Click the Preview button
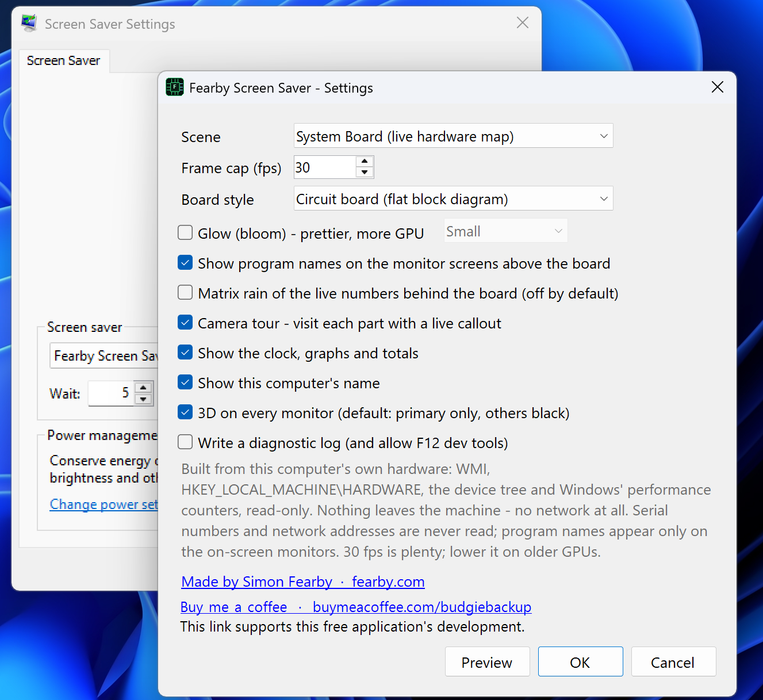This screenshot has width=763, height=700. coord(487,662)
